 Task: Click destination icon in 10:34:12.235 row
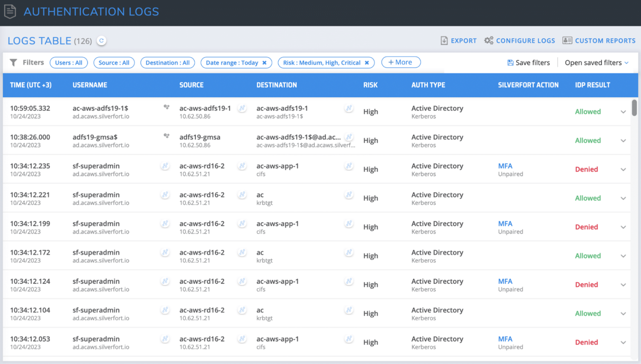(x=349, y=166)
